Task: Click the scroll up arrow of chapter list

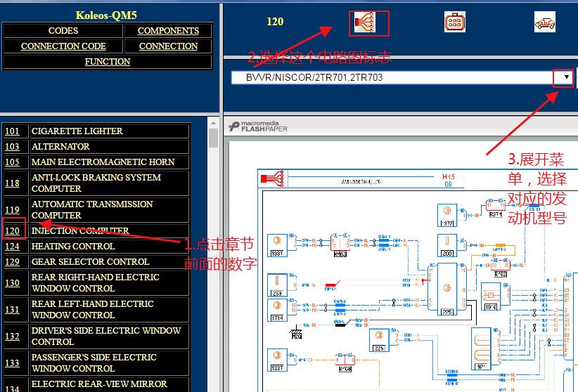Action: click(x=214, y=123)
